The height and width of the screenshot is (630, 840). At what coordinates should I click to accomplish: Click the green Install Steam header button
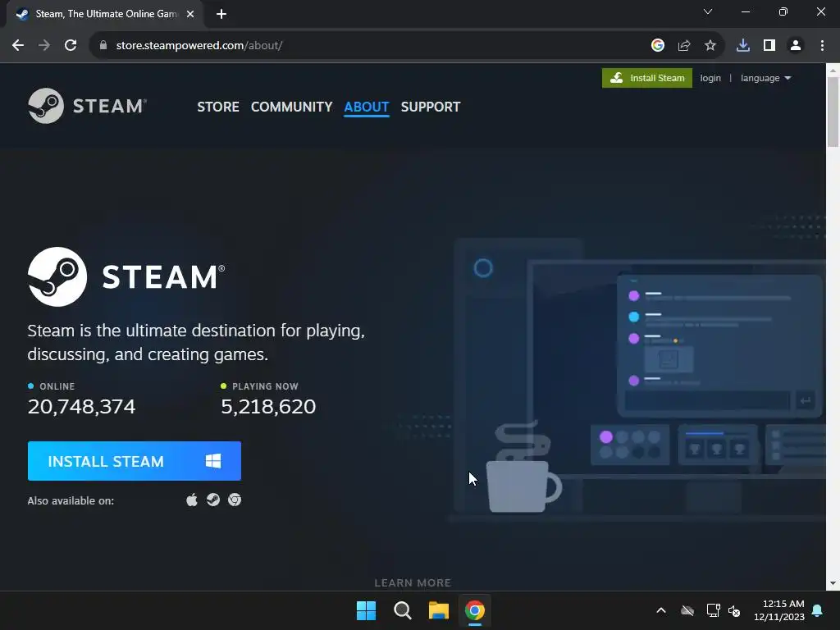click(646, 78)
